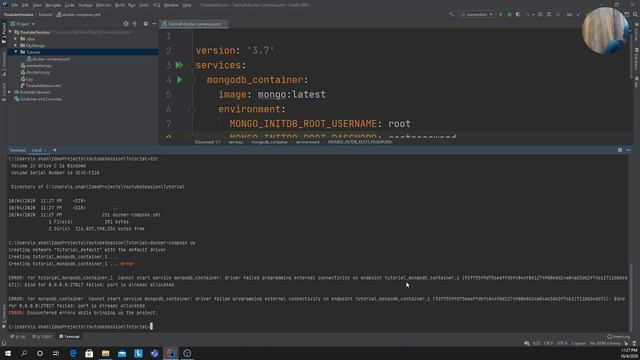This screenshot has width=640, height=360.
Task: Open the CRLF line separator selector
Action: coord(548,343)
